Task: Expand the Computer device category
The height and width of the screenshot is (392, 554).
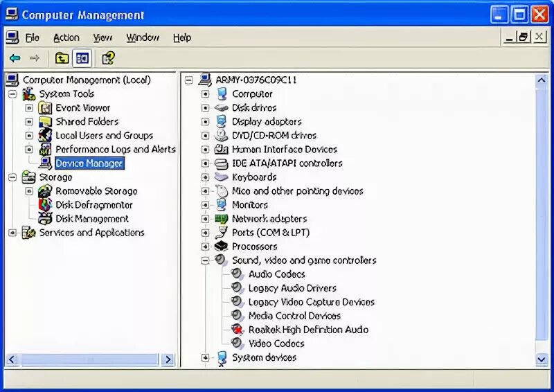Action: 205,94
